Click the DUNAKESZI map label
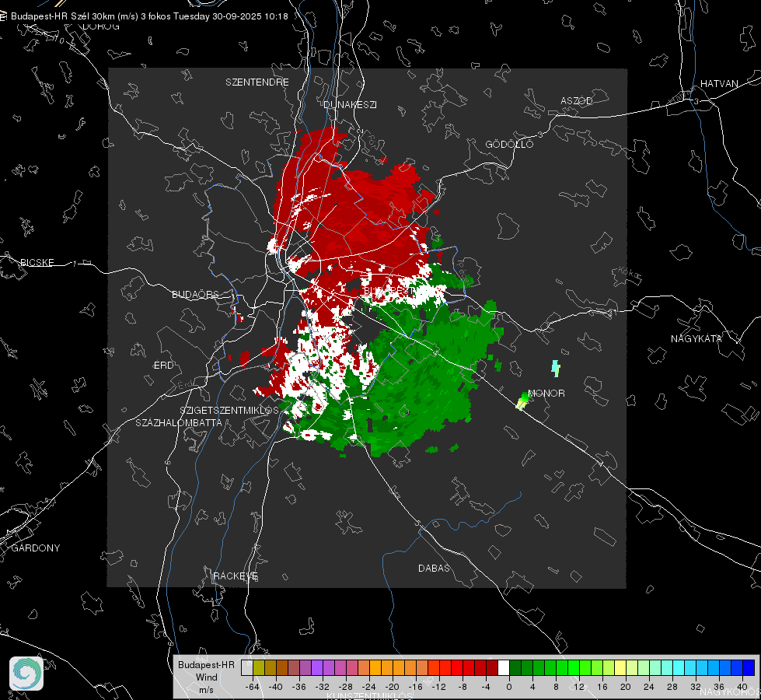This screenshot has width=761, height=700. pos(350,105)
